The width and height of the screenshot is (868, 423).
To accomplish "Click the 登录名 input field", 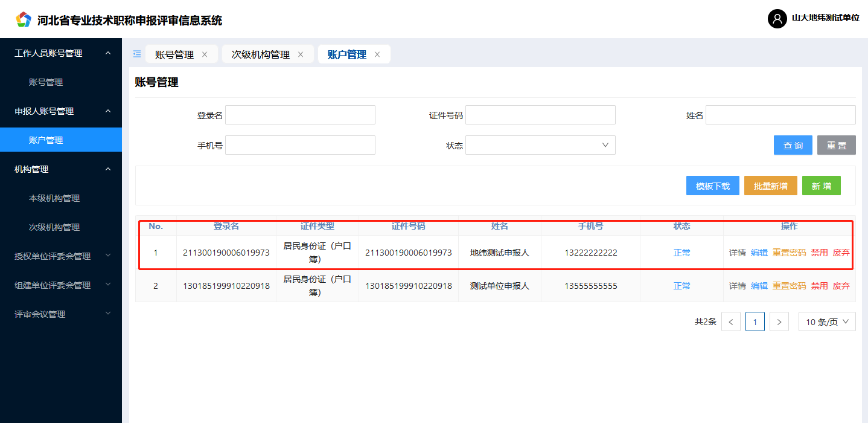I will click(x=300, y=115).
